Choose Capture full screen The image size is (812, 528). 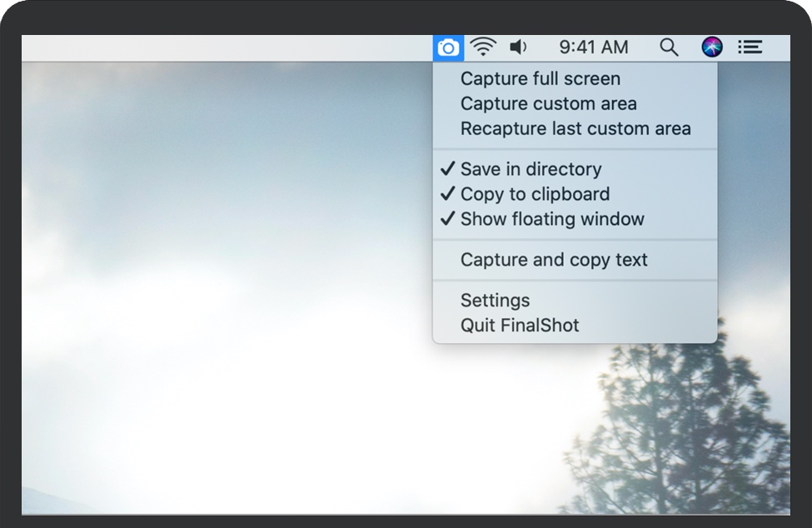pos(540,79)
